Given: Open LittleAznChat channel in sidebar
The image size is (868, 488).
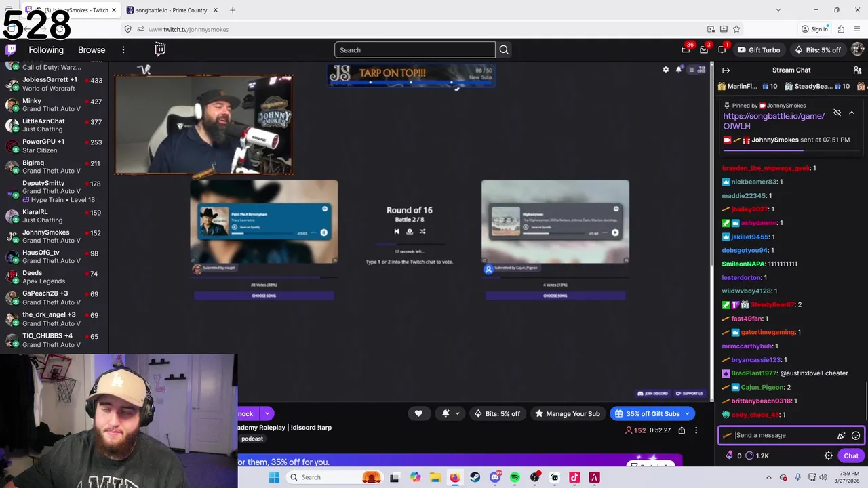Looking at the screenshot, I should click(54, 125).
